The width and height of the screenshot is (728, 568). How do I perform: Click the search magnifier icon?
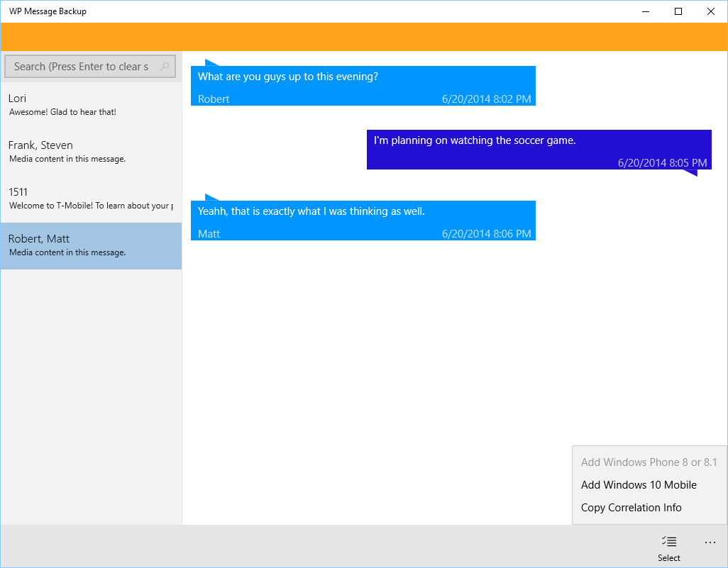[164, 66]
